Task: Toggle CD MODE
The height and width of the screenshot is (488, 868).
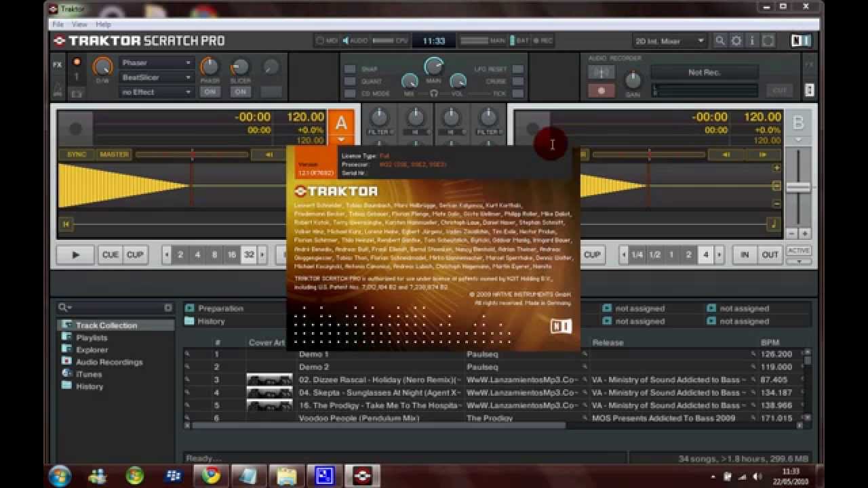Action: [x=350, y=94]
